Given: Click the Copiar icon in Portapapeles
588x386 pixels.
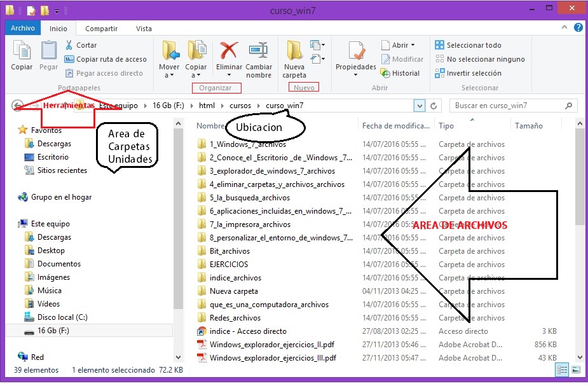Looking at the screenshot, I should click(x=22, y=52).
